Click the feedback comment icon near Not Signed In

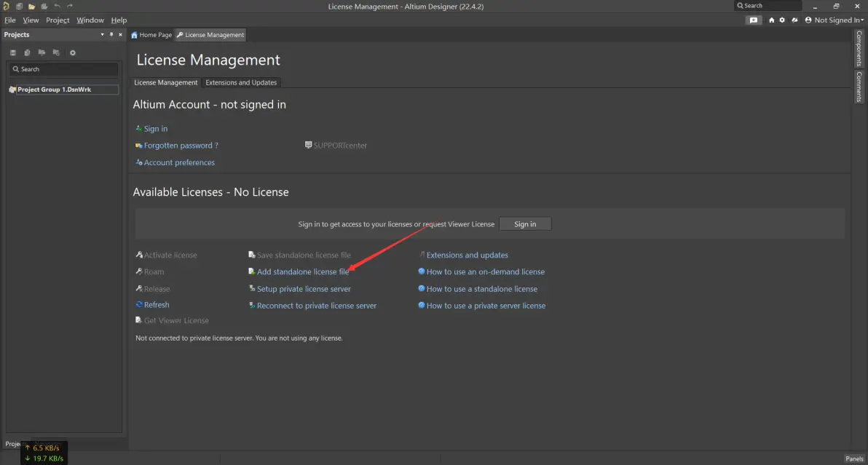click(x=754, y=20)
